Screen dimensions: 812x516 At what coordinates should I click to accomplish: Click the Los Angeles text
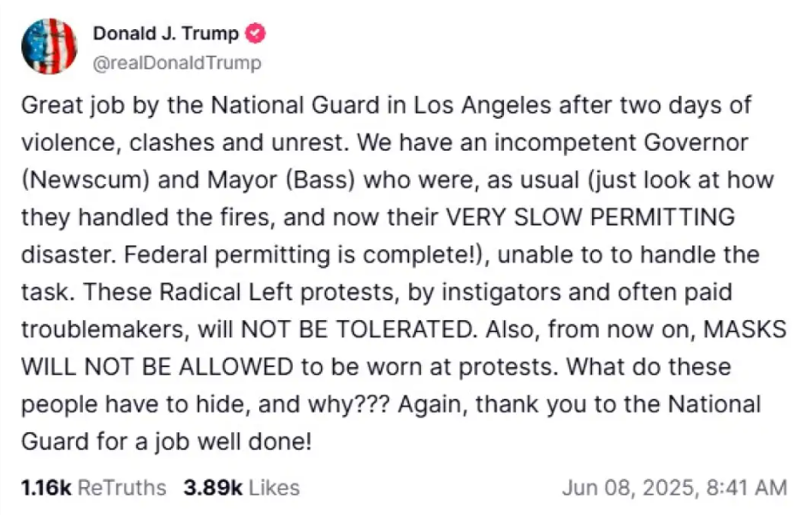(x=482, y=106)
